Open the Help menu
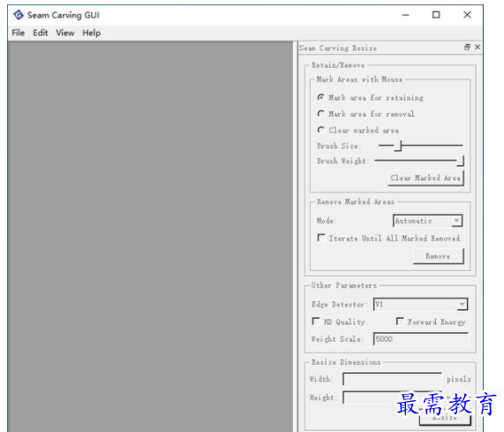 92,33
